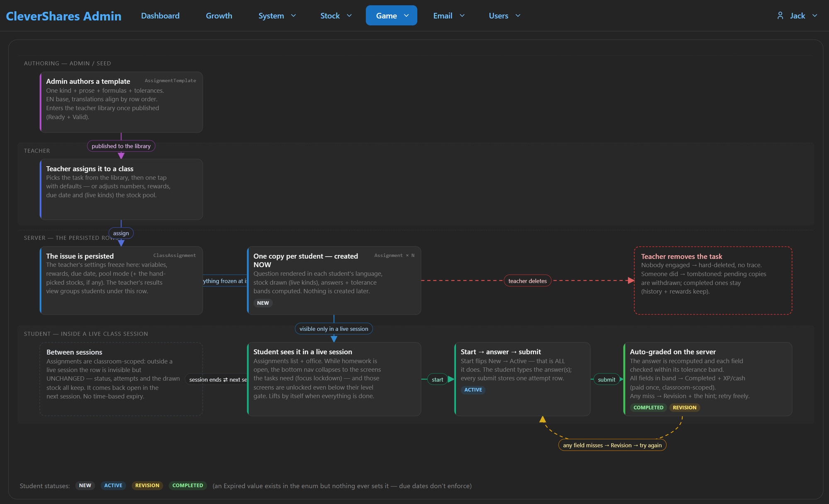Select the 'One copy per student' card title

(x=306, y=260)
